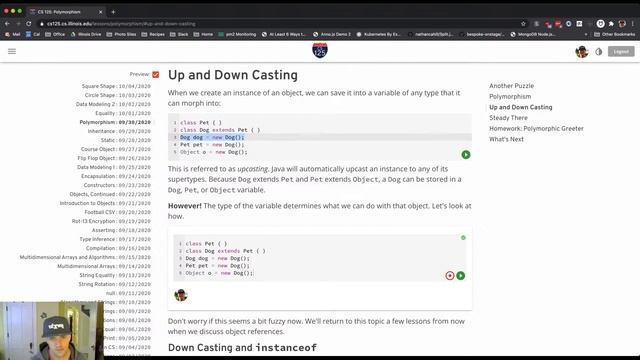Click the instructor avatar below the code

(x=181, y=295)
